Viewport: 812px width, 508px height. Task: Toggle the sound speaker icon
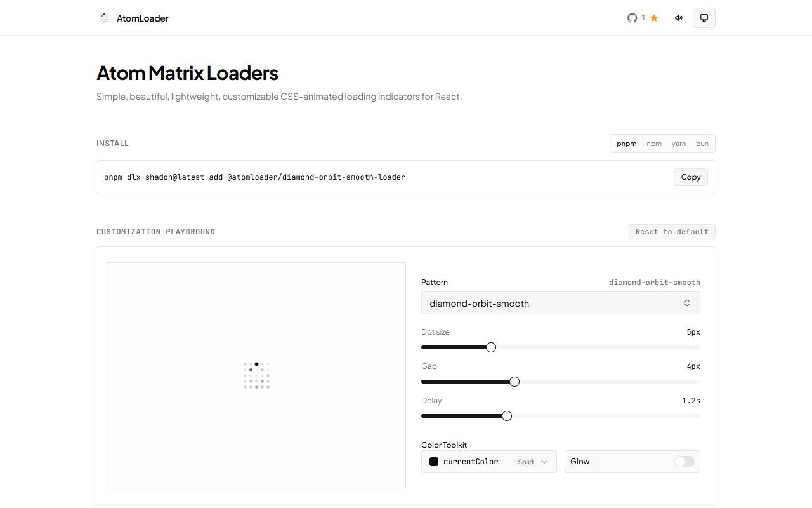coord(679,18)
